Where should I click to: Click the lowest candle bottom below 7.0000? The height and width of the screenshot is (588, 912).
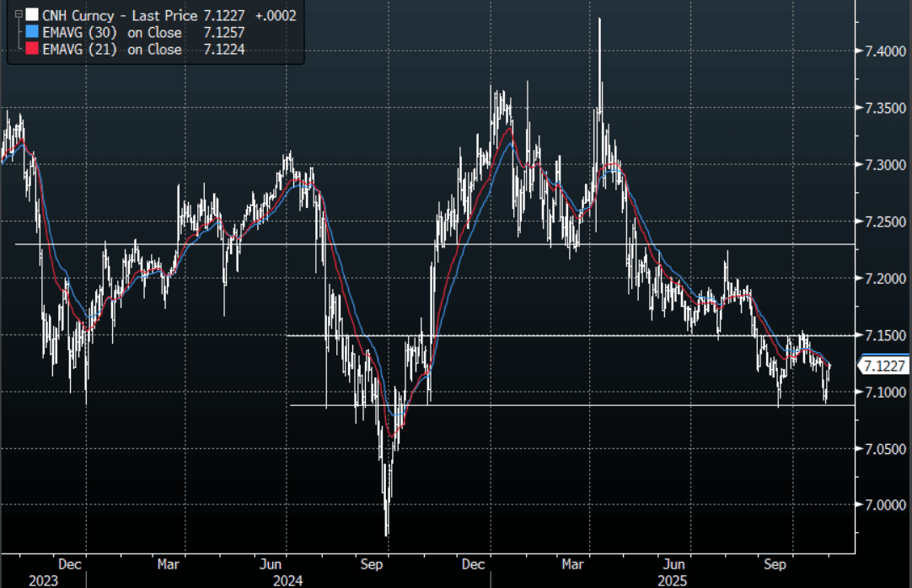[387, 534]
